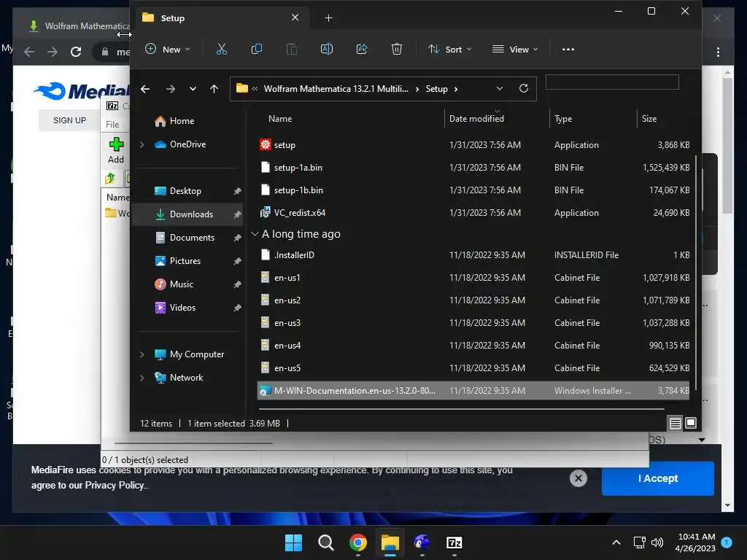The width and height of the screenshot is (747, 560).
Task: Click the Rename icon in Explorer toolbar
Action: coord(327,49)
